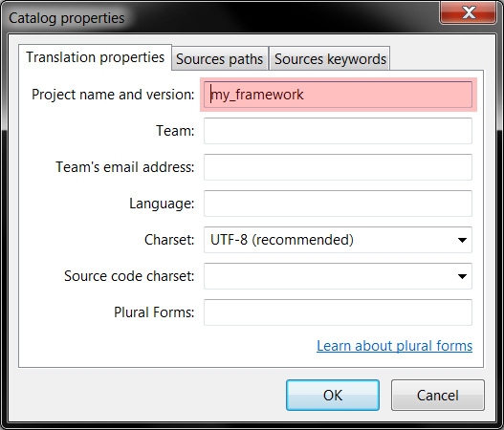Click inside the Source code charset combo box
The height and width of the screenshot is (430, 504).
point(338,276)
